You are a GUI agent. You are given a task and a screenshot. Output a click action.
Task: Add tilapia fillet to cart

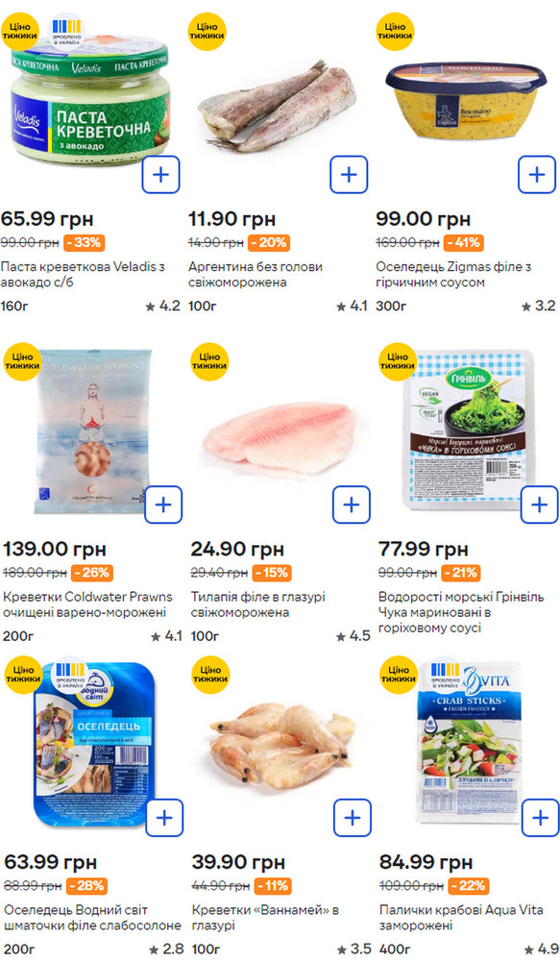pos(351,505)
